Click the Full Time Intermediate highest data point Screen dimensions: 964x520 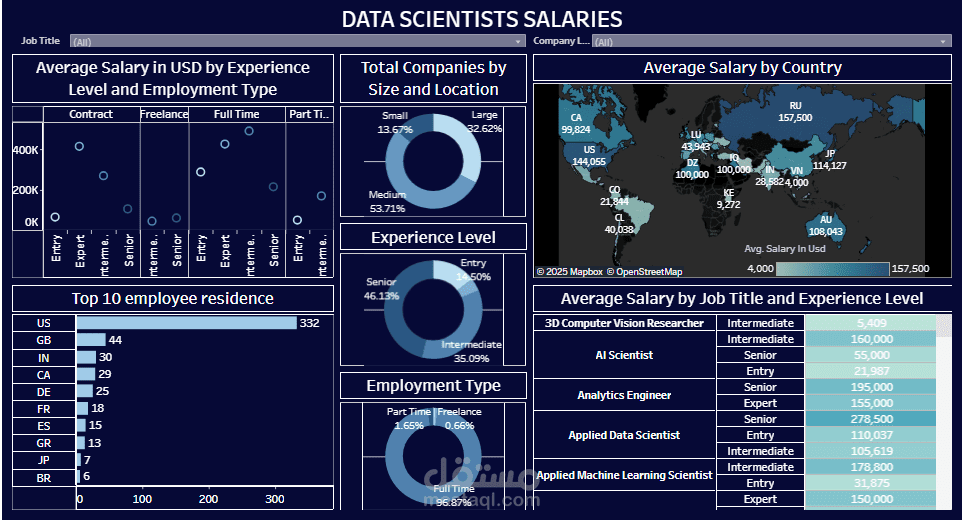249,131
